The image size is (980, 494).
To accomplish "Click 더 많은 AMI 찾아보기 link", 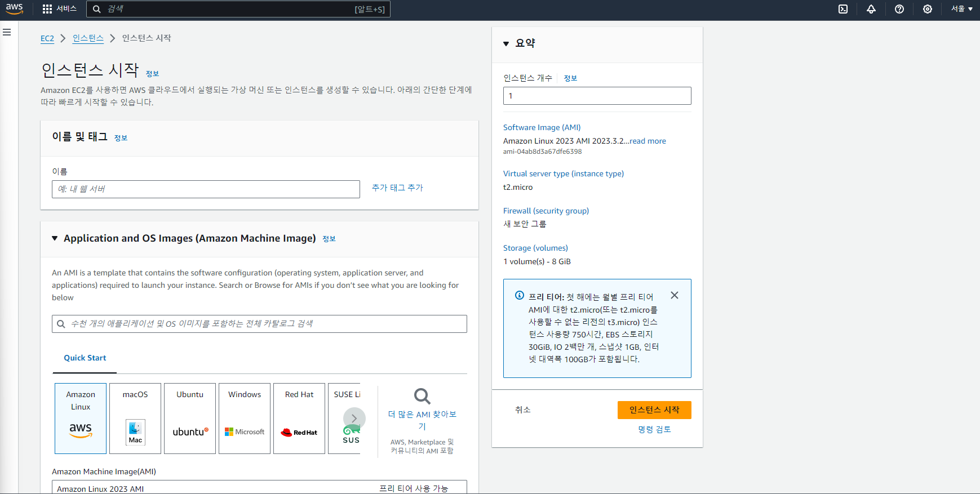I will [x=422, y=420].
